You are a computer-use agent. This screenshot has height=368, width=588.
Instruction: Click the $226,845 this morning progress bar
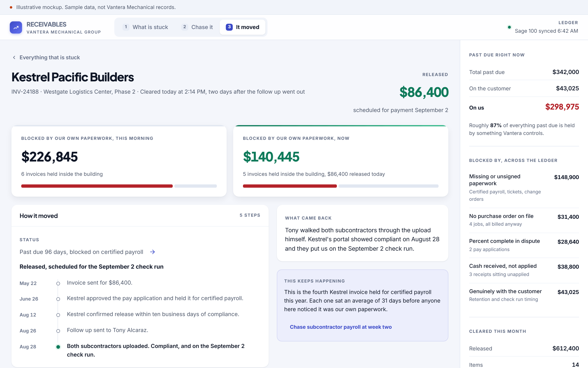[x=119, y=186]
